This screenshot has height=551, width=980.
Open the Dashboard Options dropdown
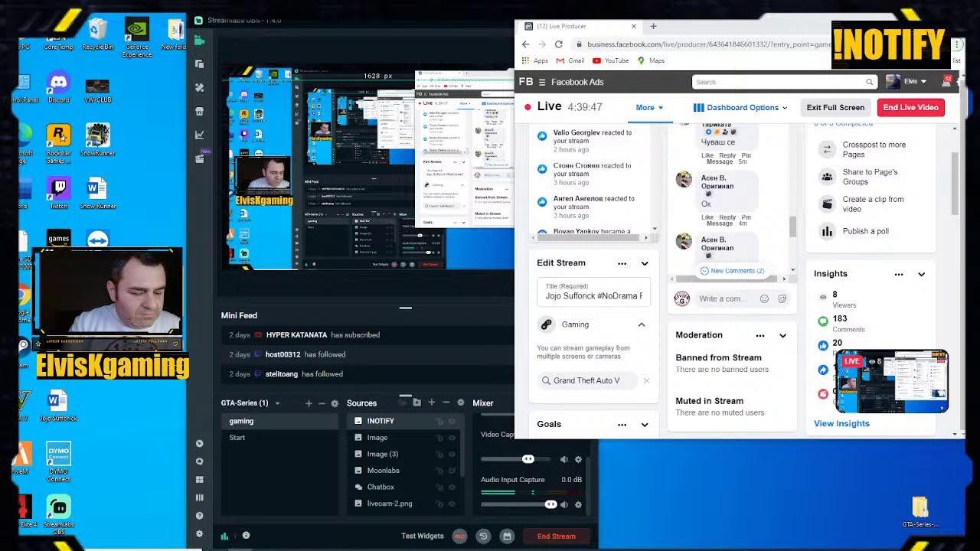click(740, 108)
